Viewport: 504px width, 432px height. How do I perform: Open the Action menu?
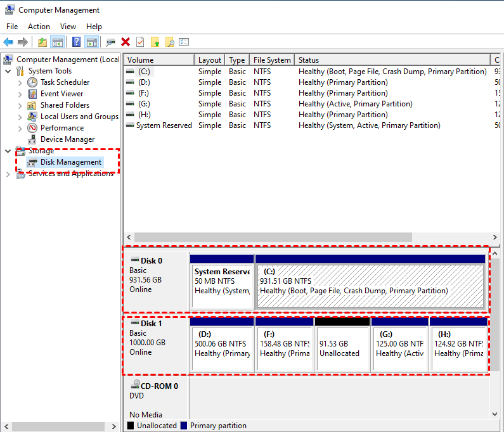pyautogui.click(x=39, y=27)
